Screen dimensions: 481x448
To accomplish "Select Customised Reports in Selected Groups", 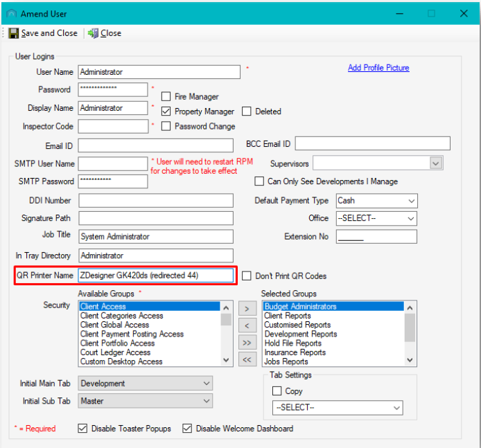I will 333,325.
